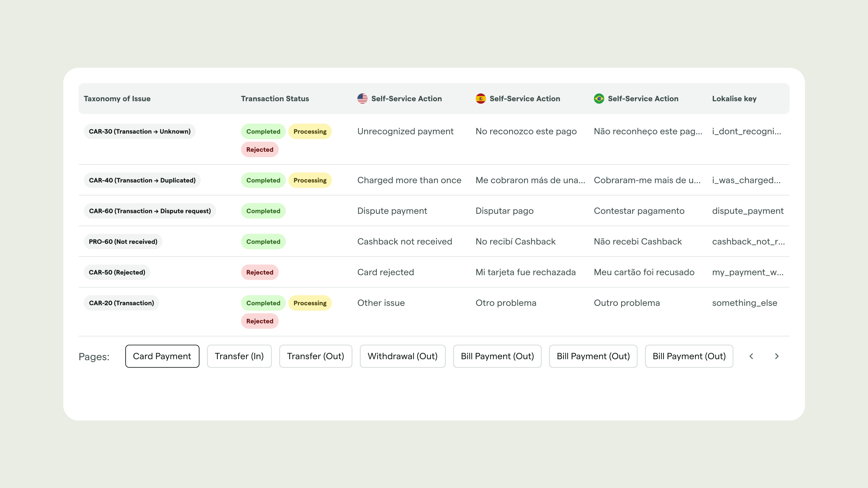
Task: Open the Withdrawal (Out) page
Action: (x=402, y=356)
